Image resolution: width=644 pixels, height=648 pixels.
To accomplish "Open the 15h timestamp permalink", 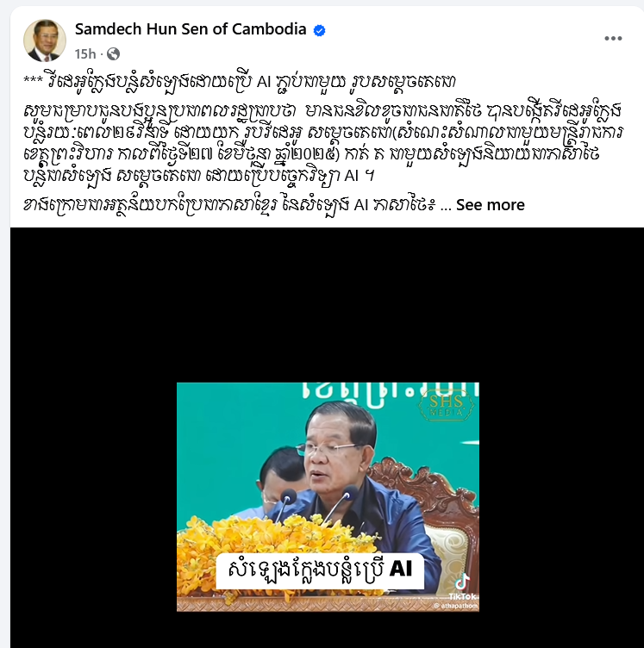I will click(85, 53).
